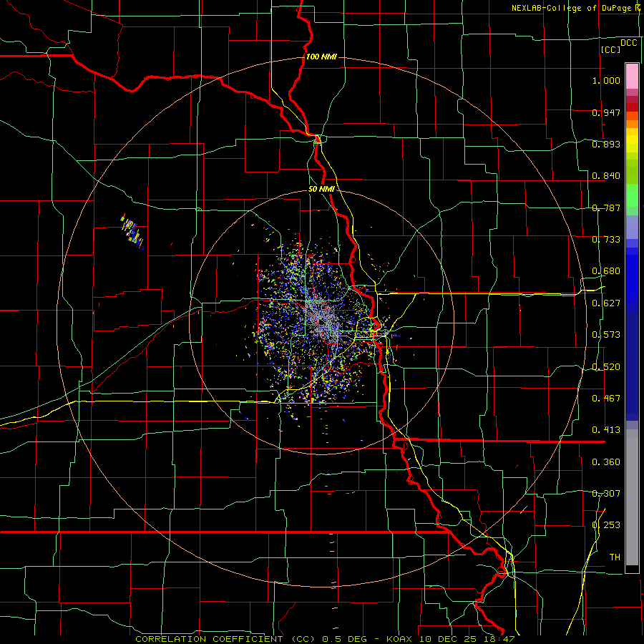The width and height of the screenshot is (644, 644).
Task: Select the 0.893 scale value
Action: tap(606, 144)
